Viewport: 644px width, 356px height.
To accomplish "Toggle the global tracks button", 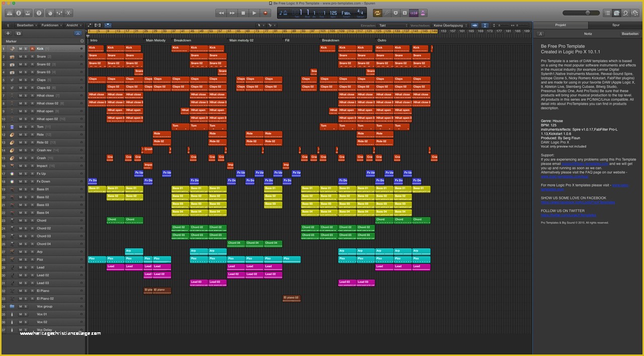I will pyautogui.click(x=78, y=33).
